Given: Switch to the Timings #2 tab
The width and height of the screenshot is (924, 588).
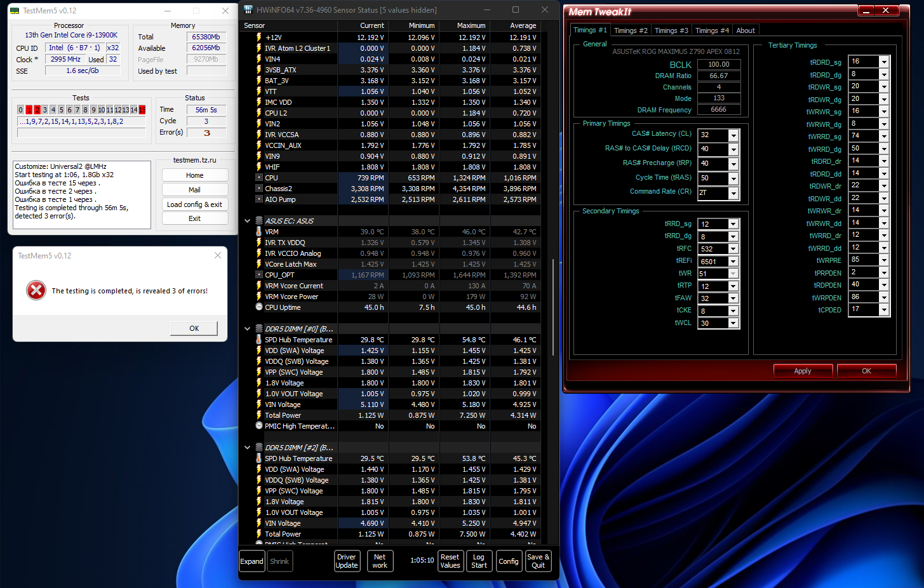Looking at the screenshot, I should click(631, 30).
